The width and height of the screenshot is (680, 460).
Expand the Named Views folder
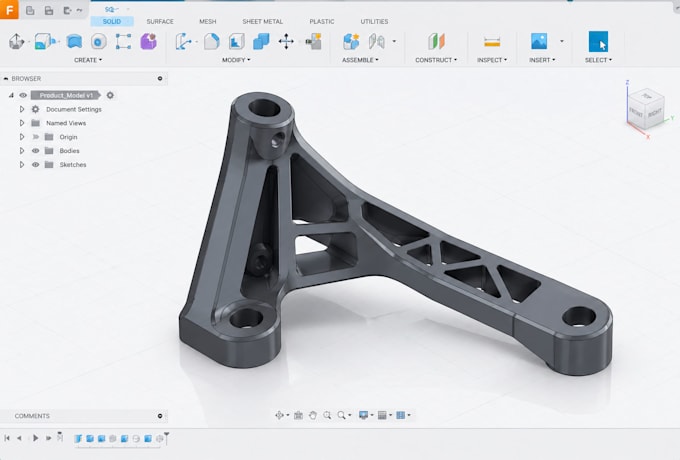coord(22,123)
